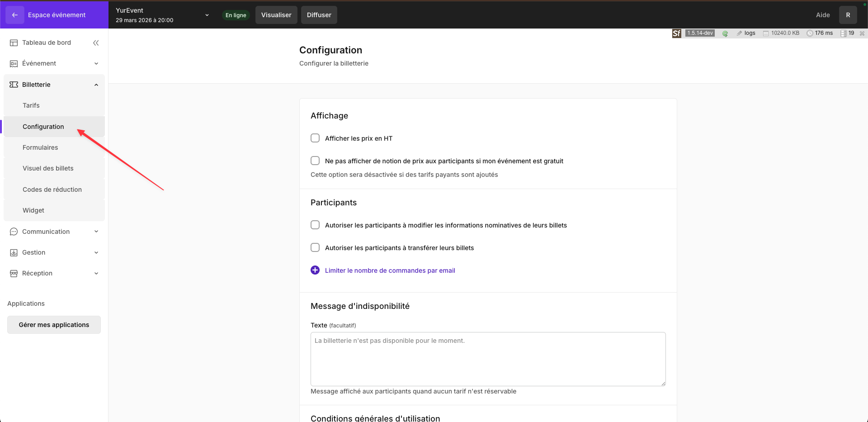Click the Symfony logo in the debug toolbar
Viewport: 868px width, 422px height.
click(676, 33)
